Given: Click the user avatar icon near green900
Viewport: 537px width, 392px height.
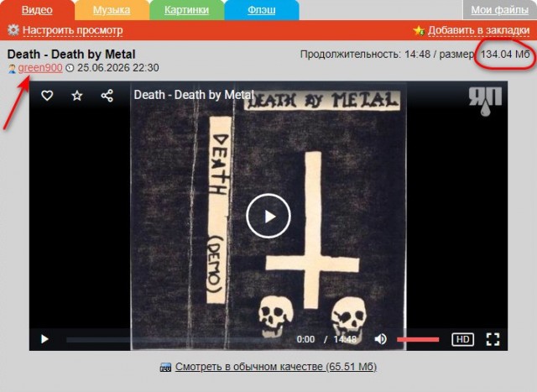Looking at the screenshot, I should click(12, 69).
